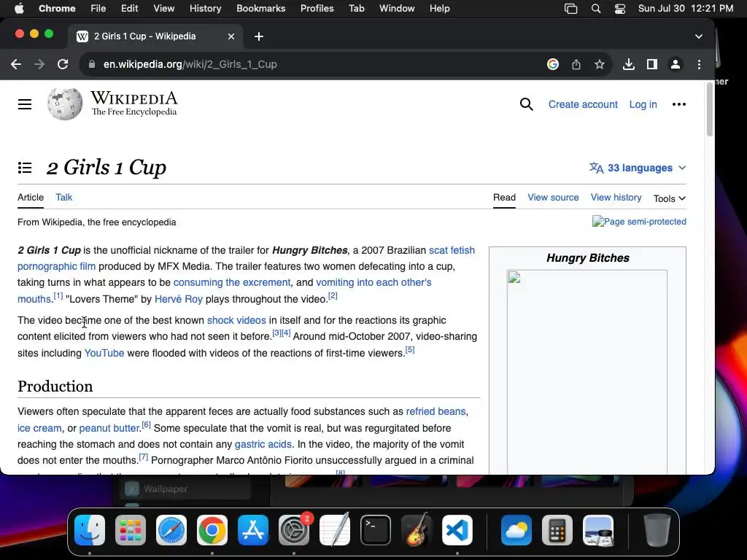Toggle the table of contents icon
Screen dimensions: 747x560
point(25,168)
